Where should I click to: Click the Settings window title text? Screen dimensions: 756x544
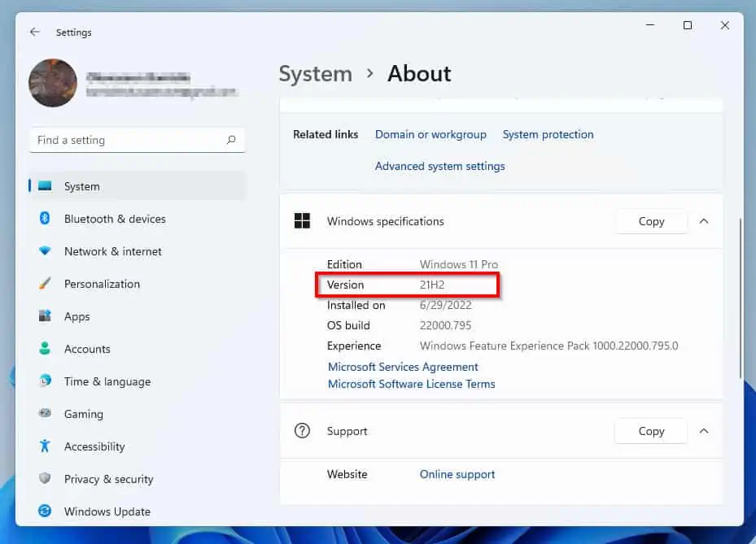(73, 33)
